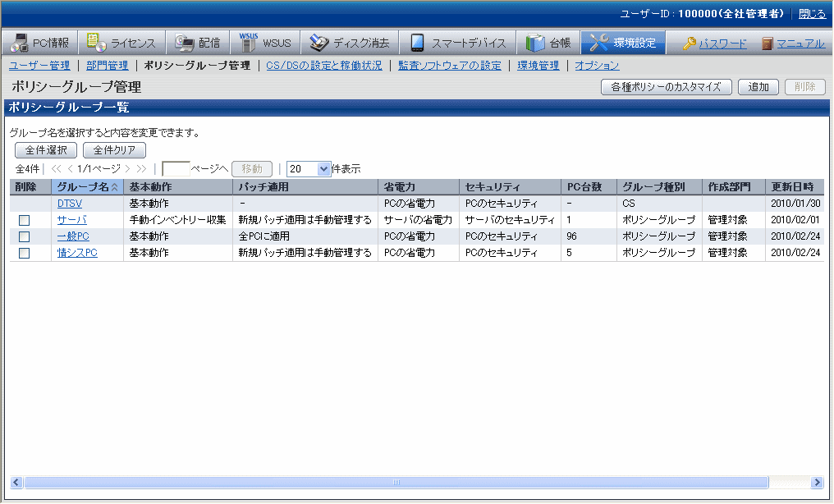This screenshot has width=834, height=504.
Task: Click the 各種ポリシーのカスタマイズ button
Action: point(667,87)
